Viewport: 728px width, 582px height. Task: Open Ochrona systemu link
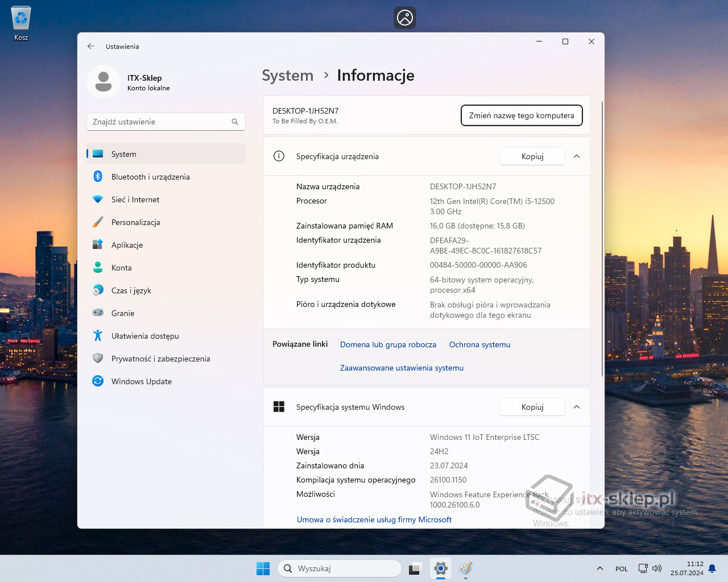pyautogui.click(x=479, y=344)
